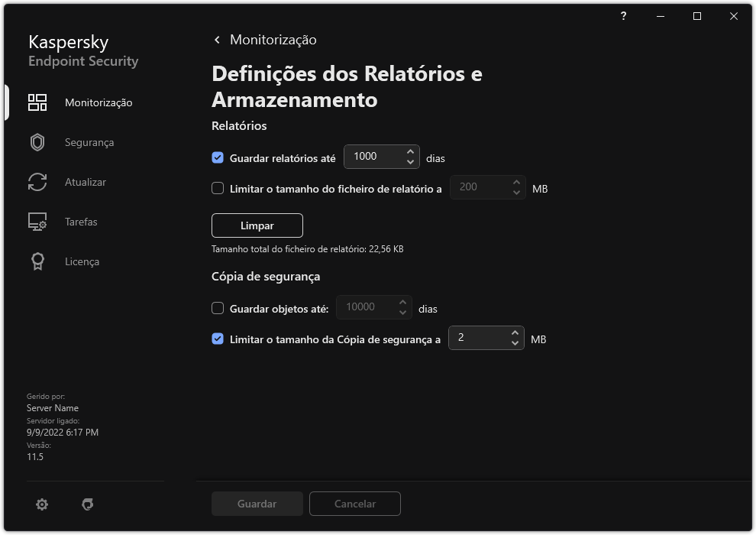
Task: Decrease Cópia de segurança MB with down arrow
Action: (514, 342)
